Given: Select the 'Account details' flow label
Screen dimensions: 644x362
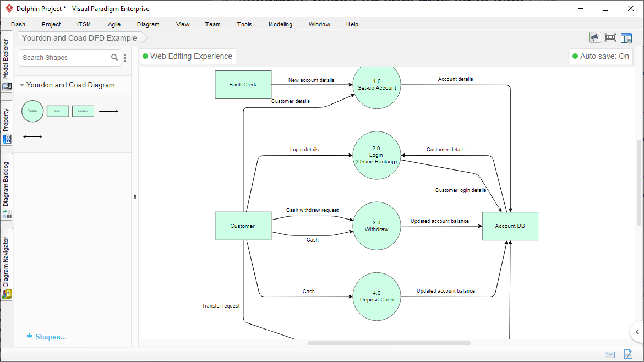Looking at the screenshot, I should (456, 79).
